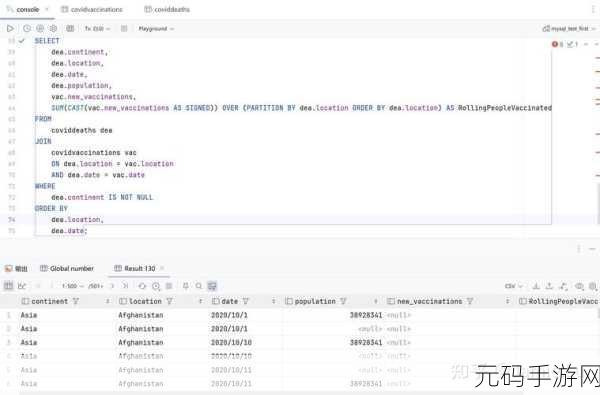Switch to the coviddeaths tab
600x395 pixels.
(167, 9)
